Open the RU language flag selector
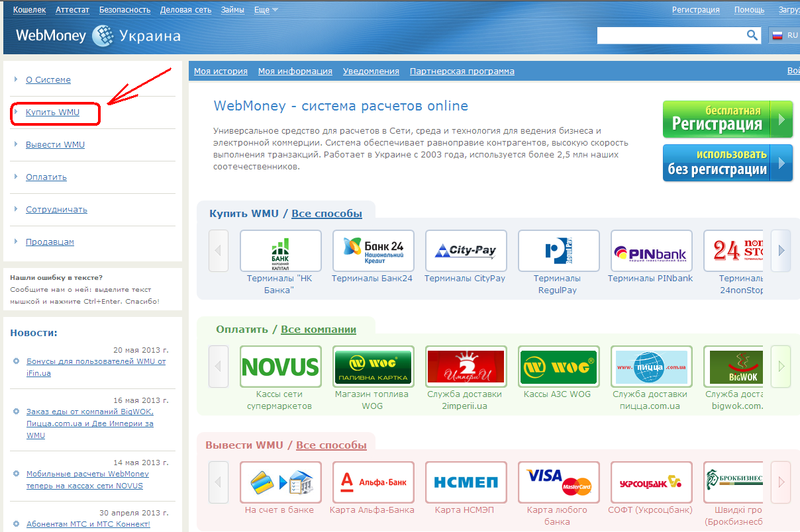800x532 pixels. pos(784,35)
